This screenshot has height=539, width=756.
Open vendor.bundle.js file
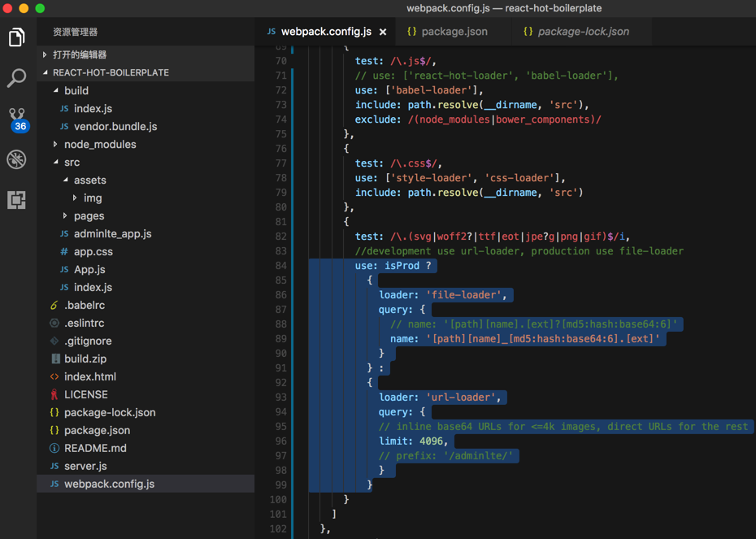point(115,127)
